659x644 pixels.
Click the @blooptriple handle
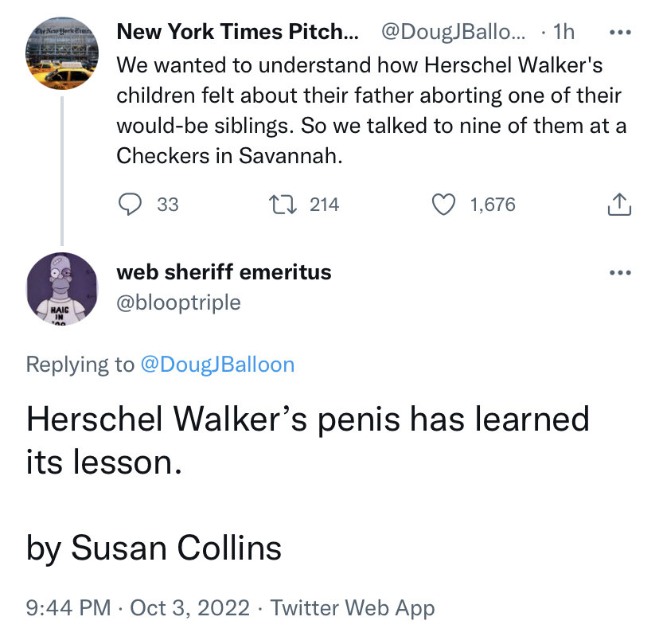178,302
